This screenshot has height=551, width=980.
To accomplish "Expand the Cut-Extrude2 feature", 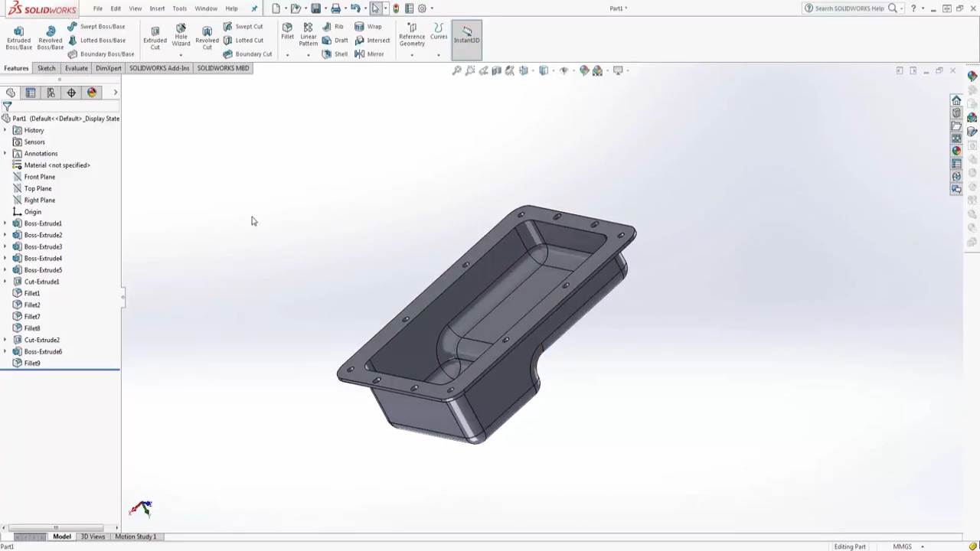I will point(5,340).
